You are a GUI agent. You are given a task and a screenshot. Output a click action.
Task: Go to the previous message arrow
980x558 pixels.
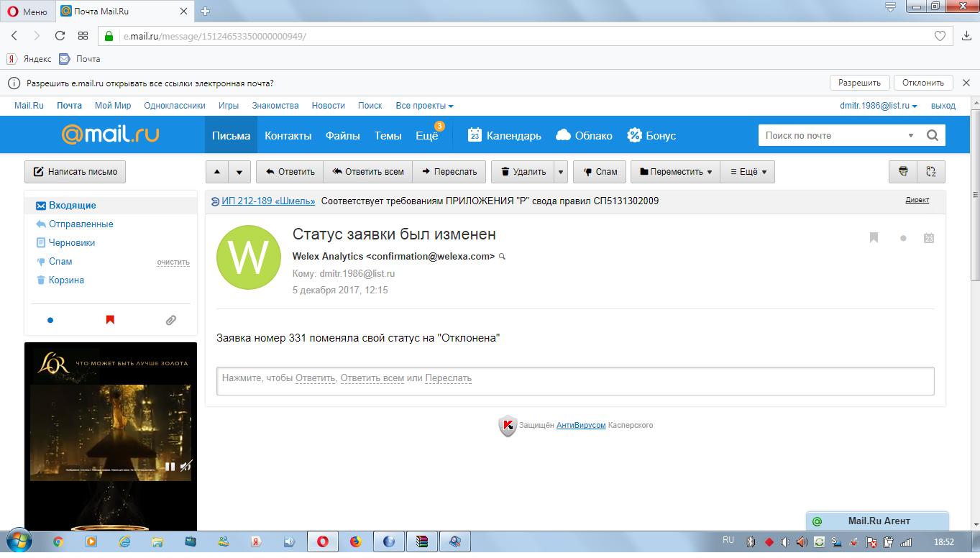click(x=217, y=172)
